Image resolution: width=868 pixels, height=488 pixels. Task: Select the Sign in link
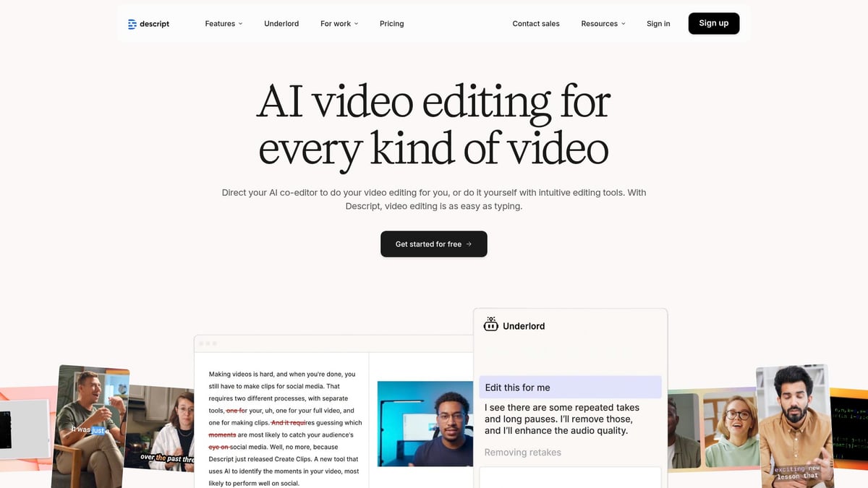click(658, 23)
